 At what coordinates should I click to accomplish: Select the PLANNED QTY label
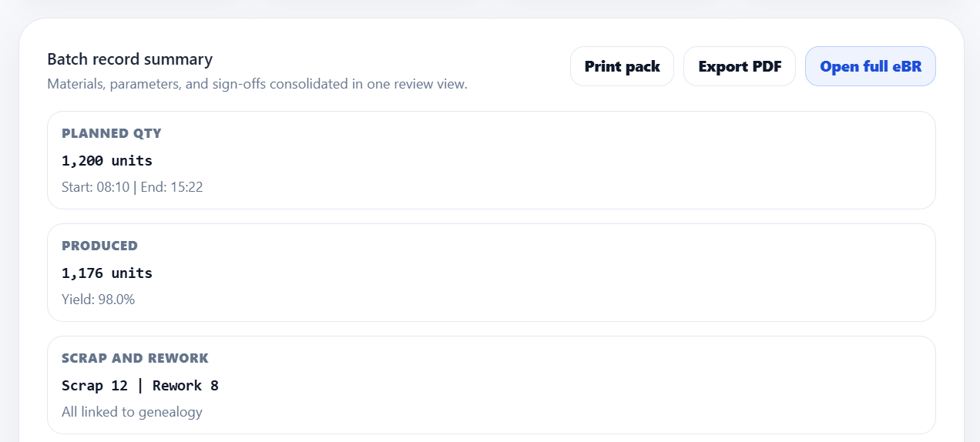click(112, 133)
